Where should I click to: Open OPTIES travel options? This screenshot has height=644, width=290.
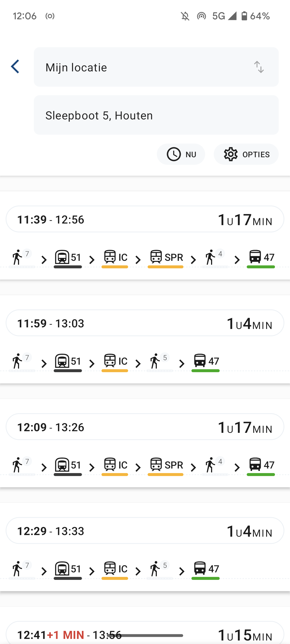[246, 154]
